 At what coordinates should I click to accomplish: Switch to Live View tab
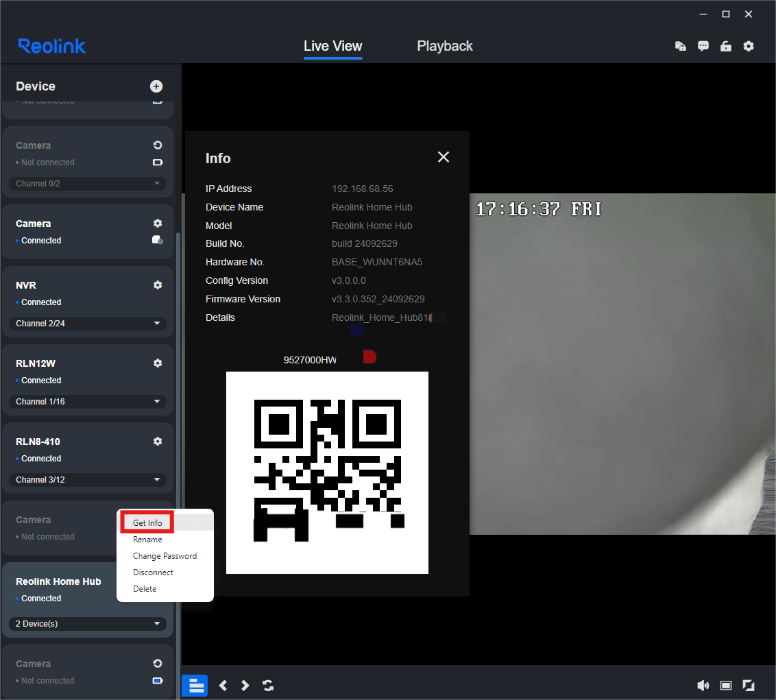(333, 46)
